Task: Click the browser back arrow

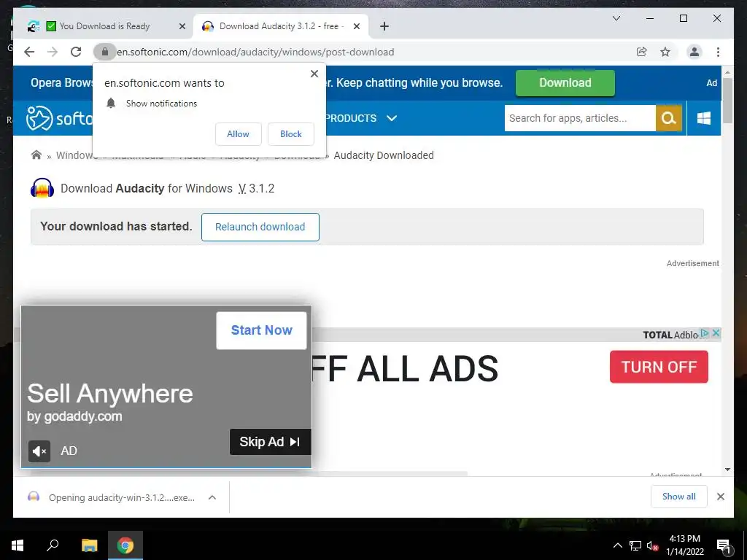Action: pos(29,52)
